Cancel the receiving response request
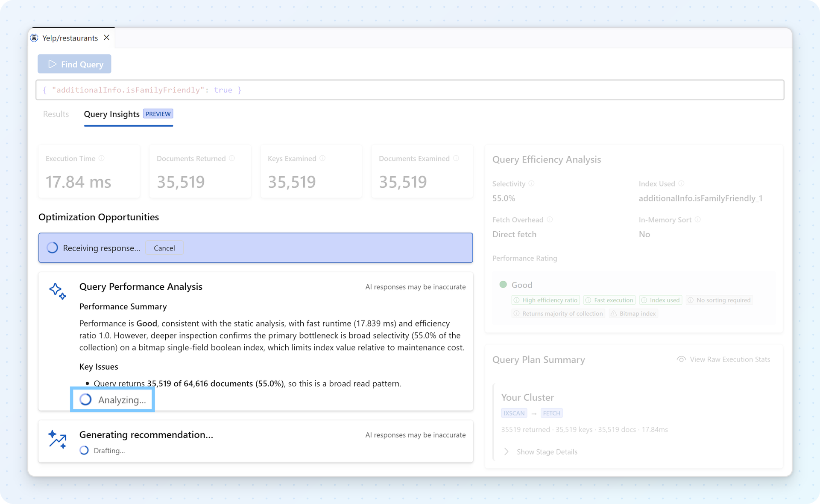820x504 pixels. [164, 248]
